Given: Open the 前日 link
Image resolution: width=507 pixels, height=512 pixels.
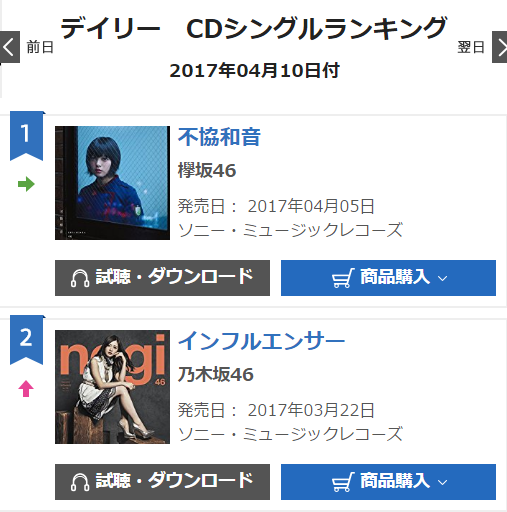Looking at the screenshot, I should (40, 47).
